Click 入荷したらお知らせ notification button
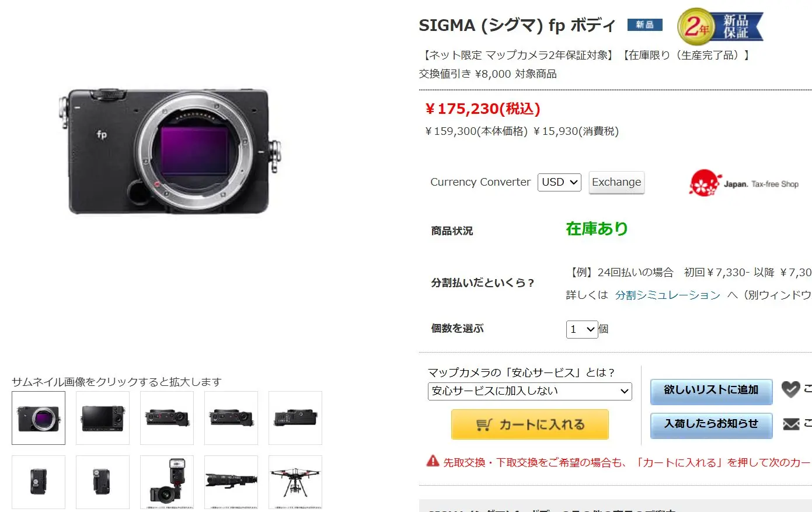Image resolution: width=812 pixels, height=512 pixels. click(x=711, y=424)
